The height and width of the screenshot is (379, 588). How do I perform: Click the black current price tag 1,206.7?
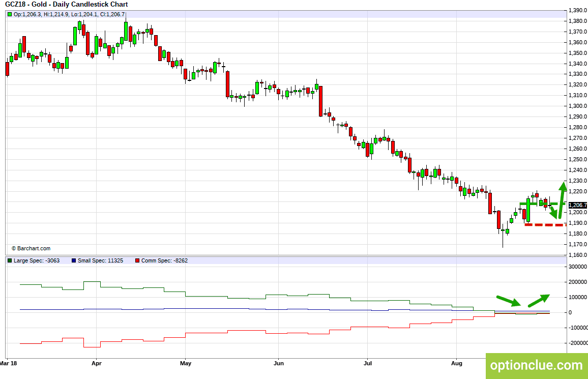(578, 205)
